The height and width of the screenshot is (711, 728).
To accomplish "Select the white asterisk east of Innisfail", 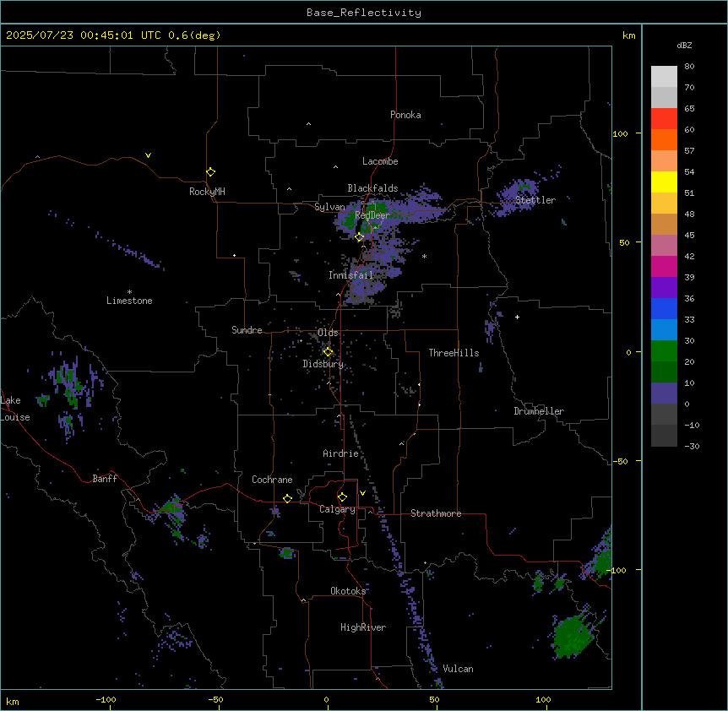I will [x=424, y=256].
